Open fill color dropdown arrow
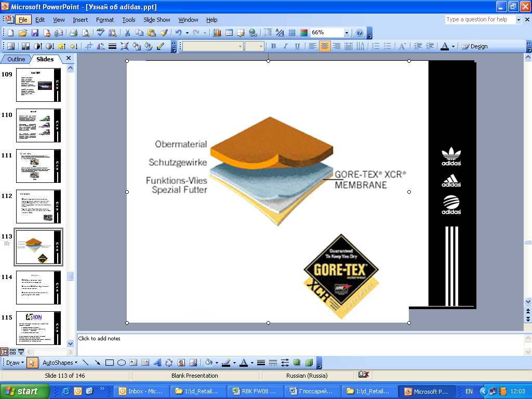This screenshot has width=532, height=399. click(x=217, y=363)
